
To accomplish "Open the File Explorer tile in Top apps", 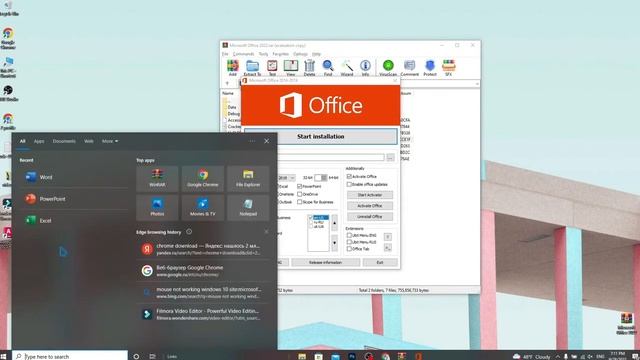I will (x=248, y=178).
